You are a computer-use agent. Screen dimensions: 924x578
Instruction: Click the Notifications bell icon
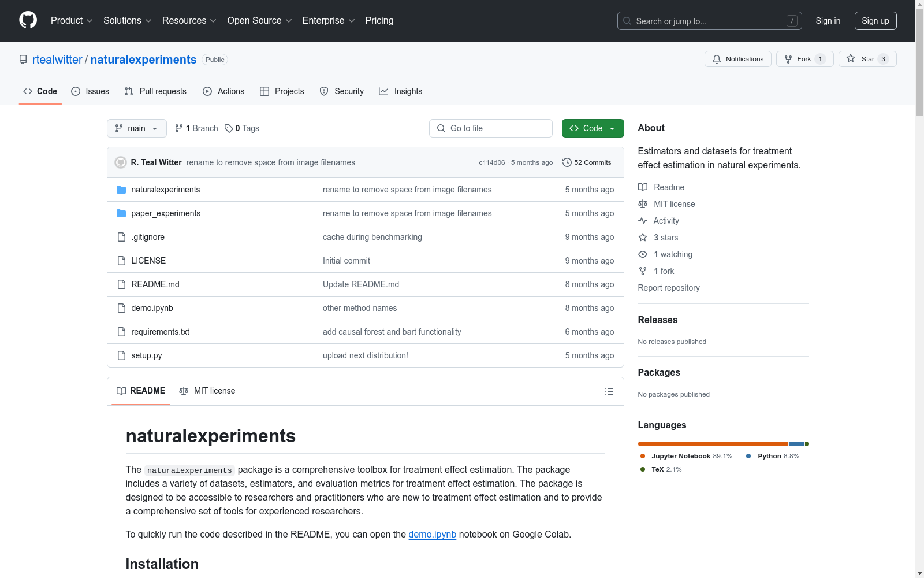coord(717,59)
